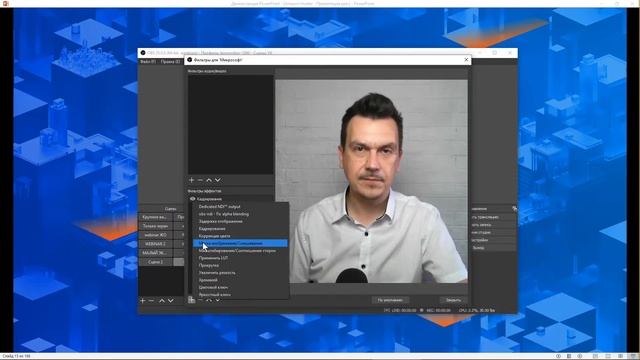This screenshot has width=640, height=360.
Task: Add a new audio filter with plus icon
Action: click(191, 180)
